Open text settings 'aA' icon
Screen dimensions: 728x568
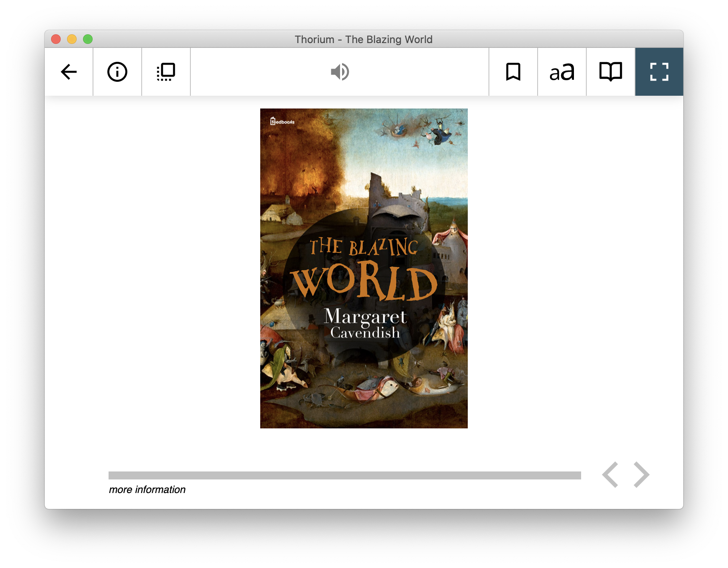click(x=562, y=72)
